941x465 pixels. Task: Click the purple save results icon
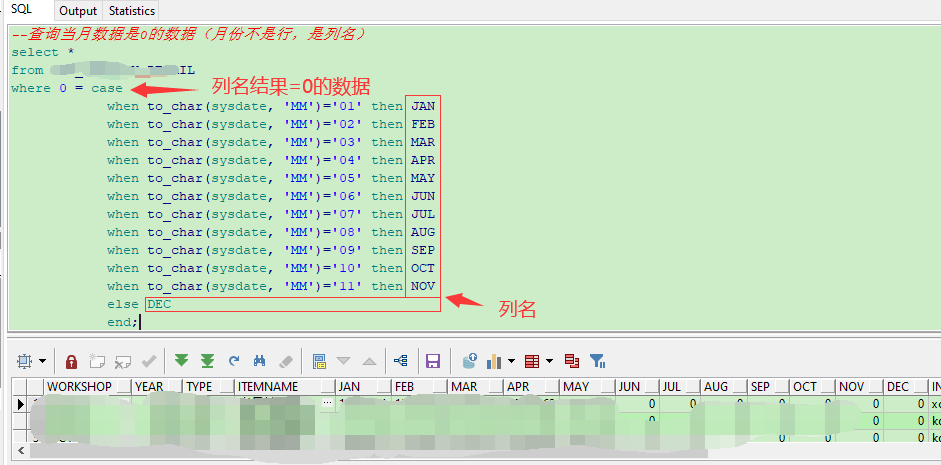click(433, 361)
